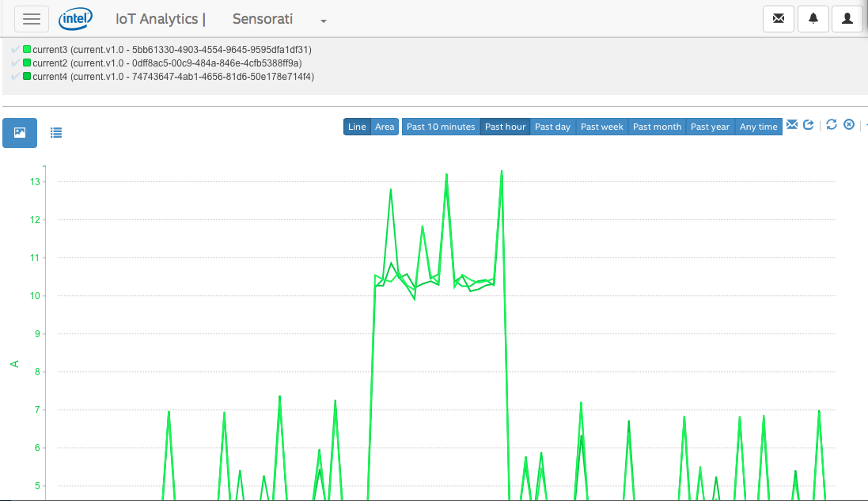This screenshot has width=868, height=501.
Task: Choose the Past week time range
Action: [601, 127]
